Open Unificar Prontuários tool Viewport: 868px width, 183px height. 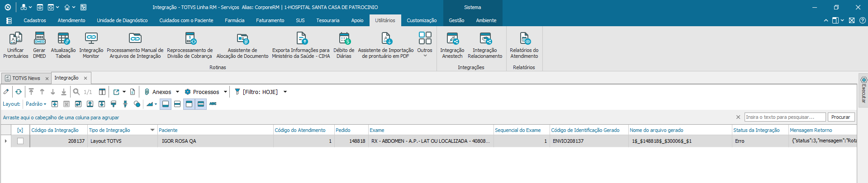click(16, 46)
